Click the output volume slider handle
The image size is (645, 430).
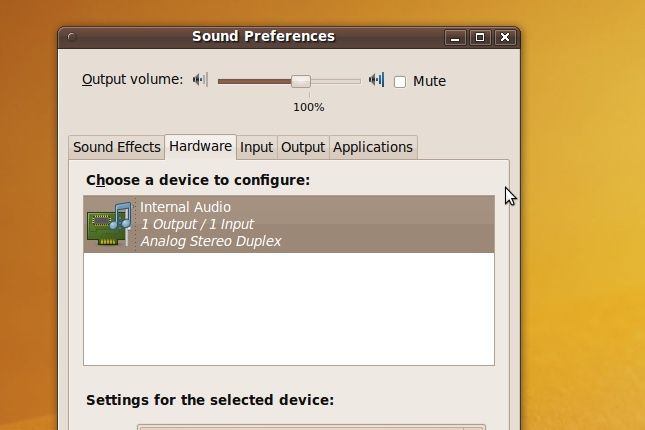click(301, 81)
